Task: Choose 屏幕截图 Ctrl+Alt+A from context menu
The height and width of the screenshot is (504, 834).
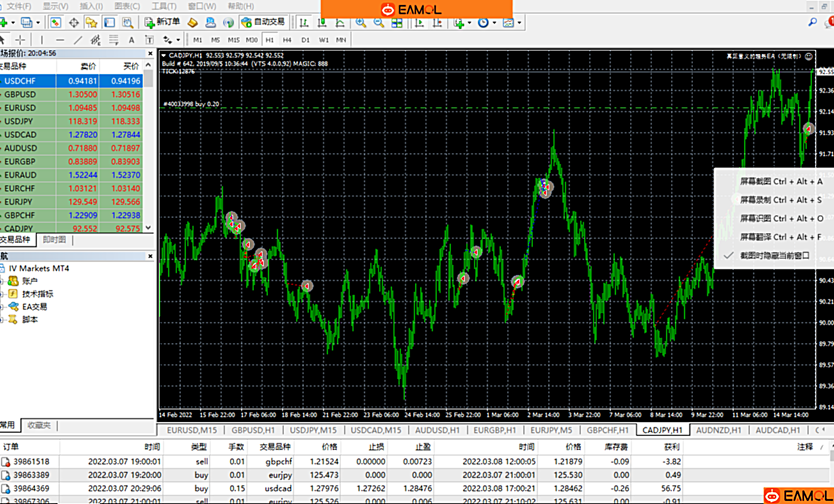Action: point(781,182)
